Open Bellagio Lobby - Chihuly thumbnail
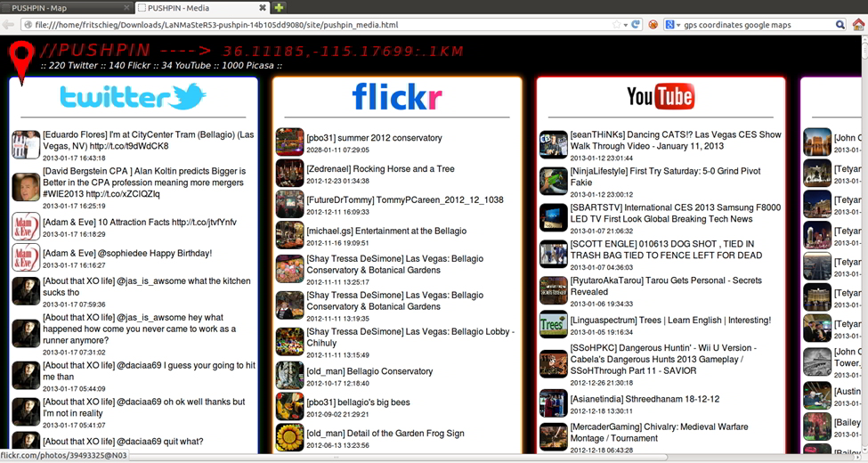The width and height of the screenshot is (868, 463). 290,341
